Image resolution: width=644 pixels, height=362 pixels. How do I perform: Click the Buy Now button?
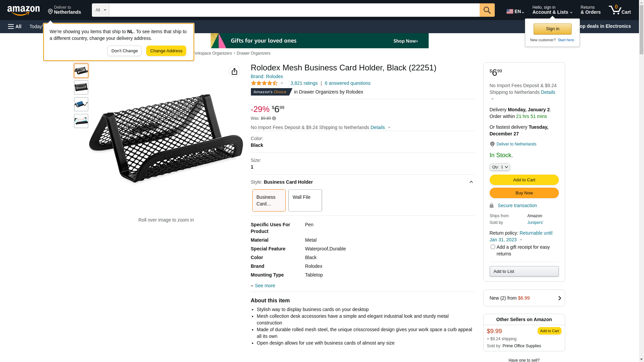[x=524, y=193]
